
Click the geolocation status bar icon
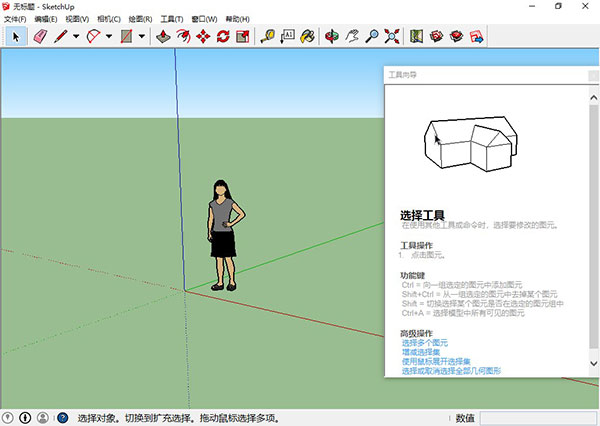pos(8,418)
